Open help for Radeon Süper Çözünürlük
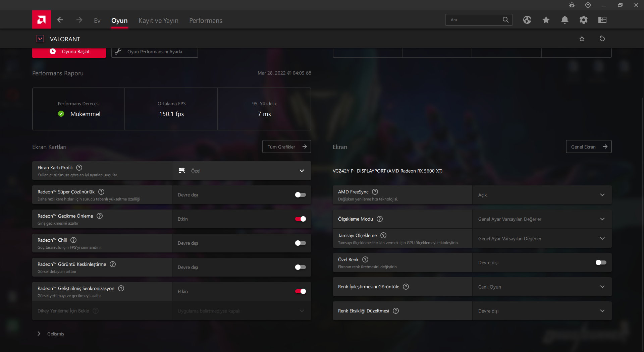Viewport: 644px width, 352px height. (x=101, y=192)
